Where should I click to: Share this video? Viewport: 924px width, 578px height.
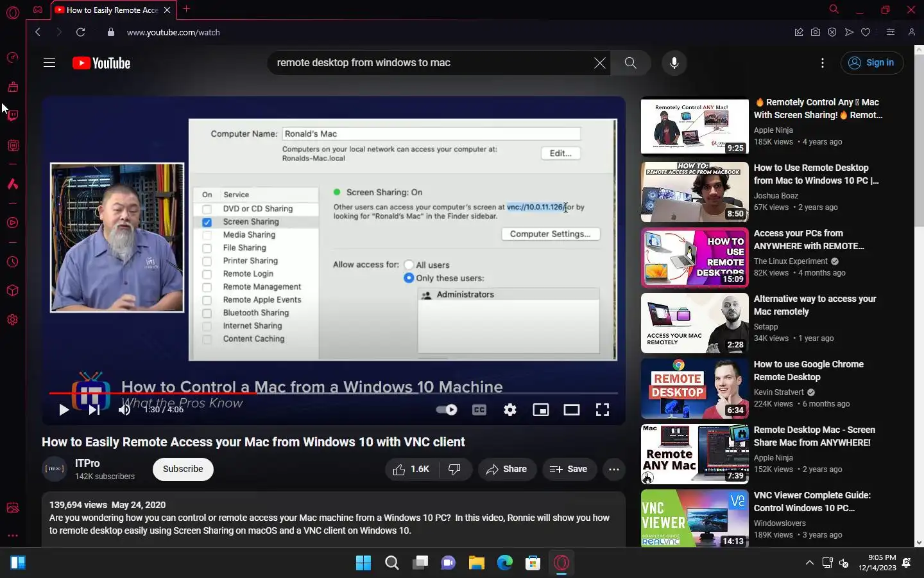(506, 469)
